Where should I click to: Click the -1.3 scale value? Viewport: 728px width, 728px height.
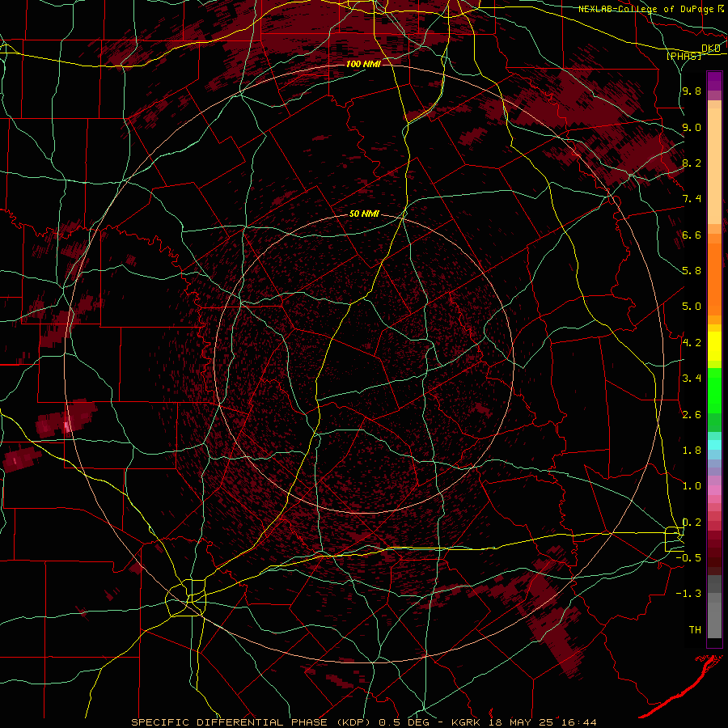click(688, 594)
